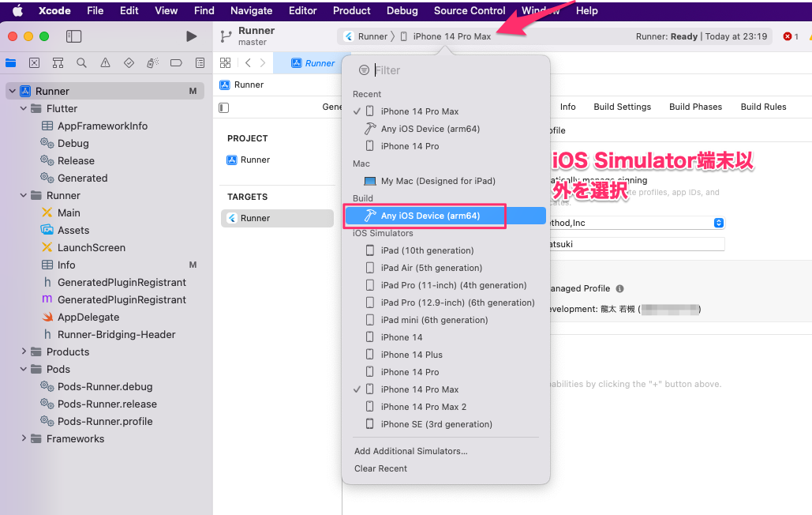Switch to the Build Phases tab

click(695, 107)
